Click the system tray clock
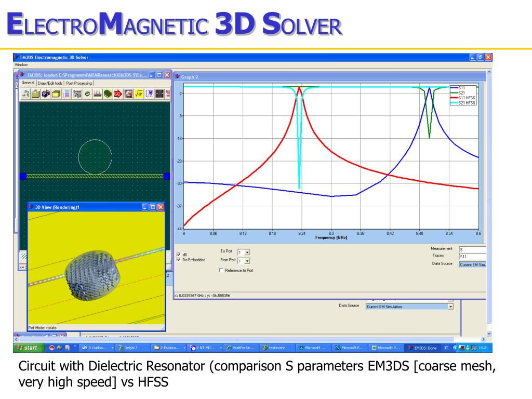This screenshot has width=532, height=399. tap(483, 348)
